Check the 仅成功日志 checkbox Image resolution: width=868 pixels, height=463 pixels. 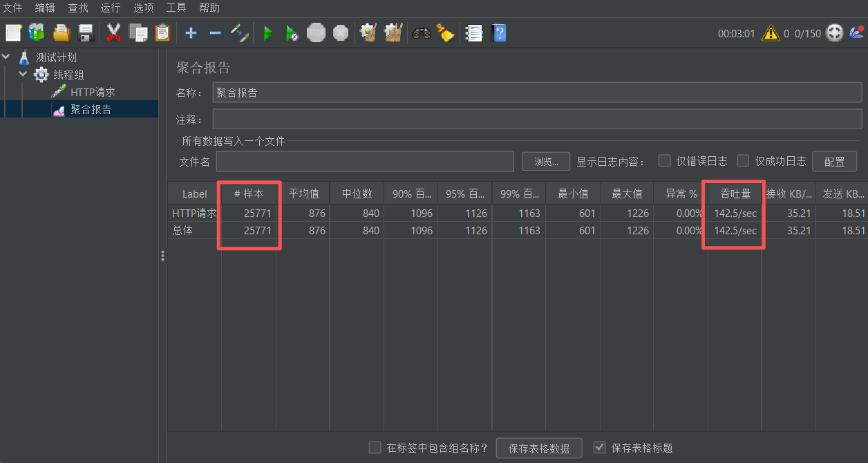click(742, 160)
